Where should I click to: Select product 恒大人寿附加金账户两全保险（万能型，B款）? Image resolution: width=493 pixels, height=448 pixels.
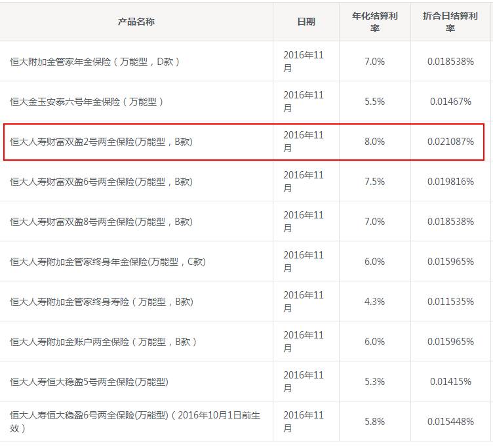click(103, 341)
